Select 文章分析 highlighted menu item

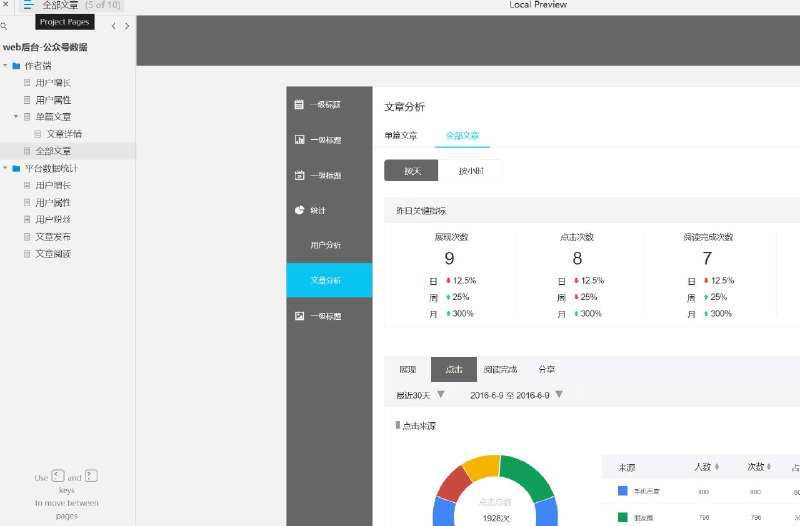coord(329,280)
